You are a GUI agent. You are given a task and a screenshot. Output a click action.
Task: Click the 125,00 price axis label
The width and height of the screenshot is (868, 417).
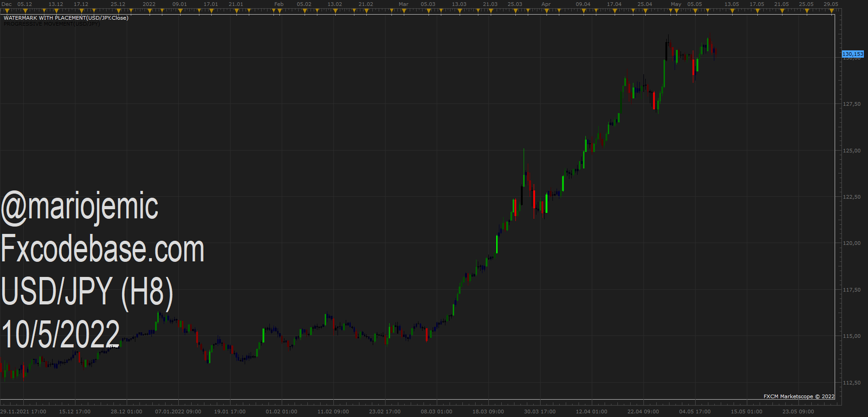pyautogui.click(x=852, y=151)
